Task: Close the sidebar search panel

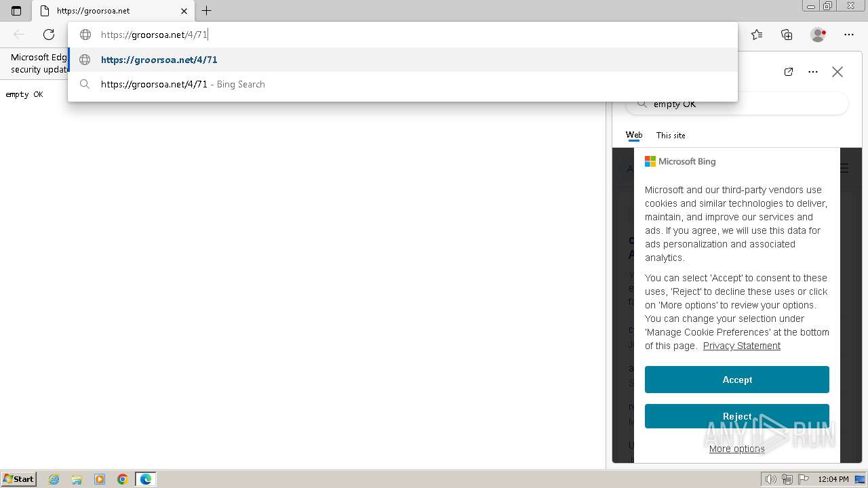Action: pyautogui.click(x=837, y=72)
